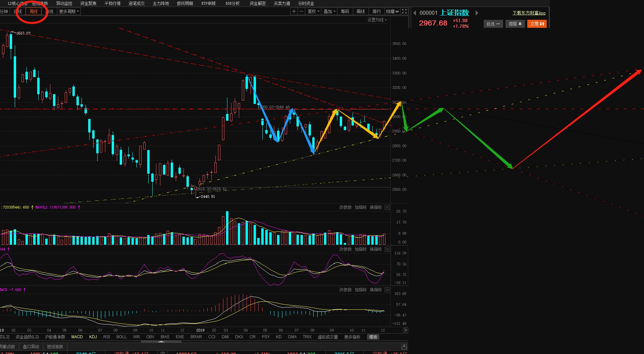Open the 设置均线 moving average dropdown

377,20
